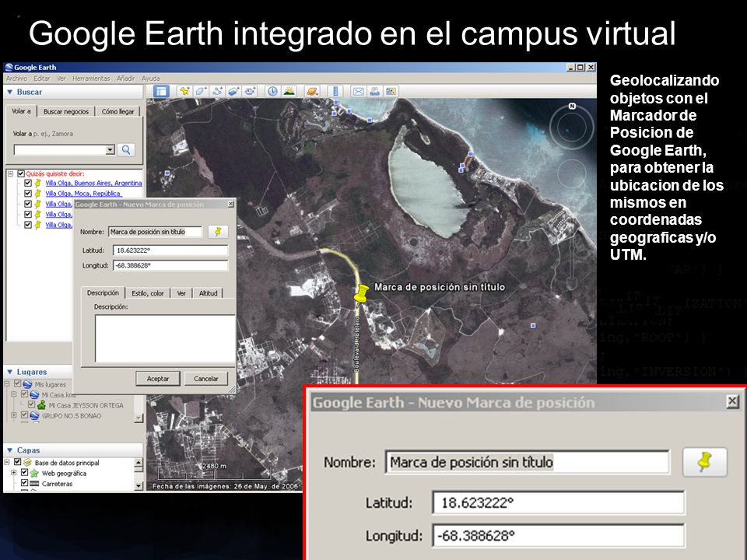747x560 pixels.
Task: Open the Añadir menu
Action: coord(126,78)
